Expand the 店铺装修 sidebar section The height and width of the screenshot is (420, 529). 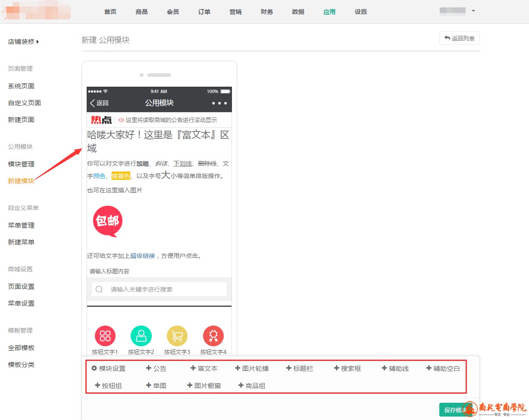23,42
